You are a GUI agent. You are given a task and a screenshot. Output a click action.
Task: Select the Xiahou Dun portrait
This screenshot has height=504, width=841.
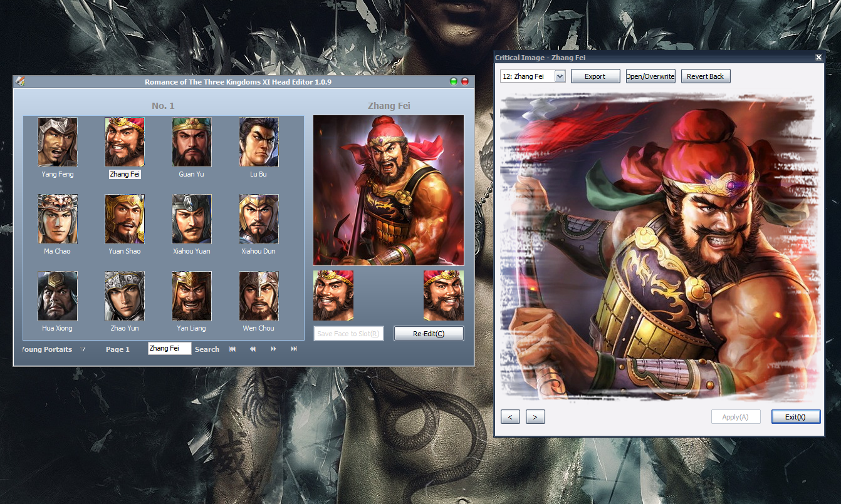coord(259,219)
